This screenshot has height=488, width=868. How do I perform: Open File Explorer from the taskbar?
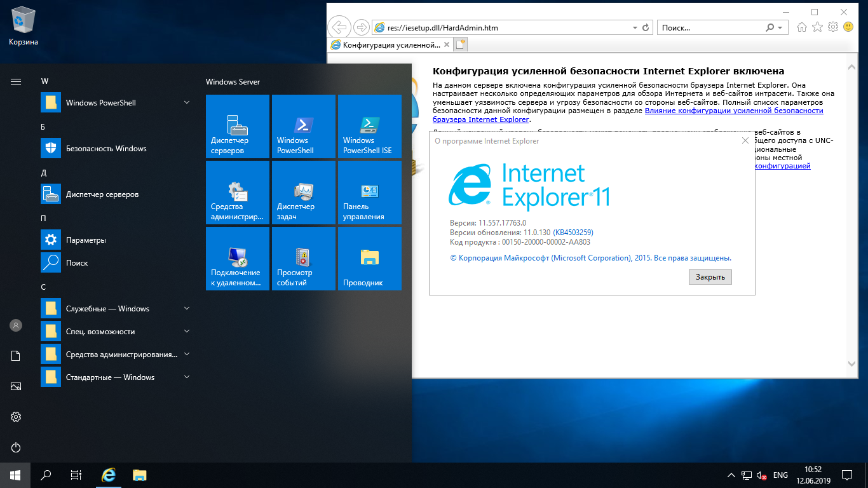click(x=140, y=475)
